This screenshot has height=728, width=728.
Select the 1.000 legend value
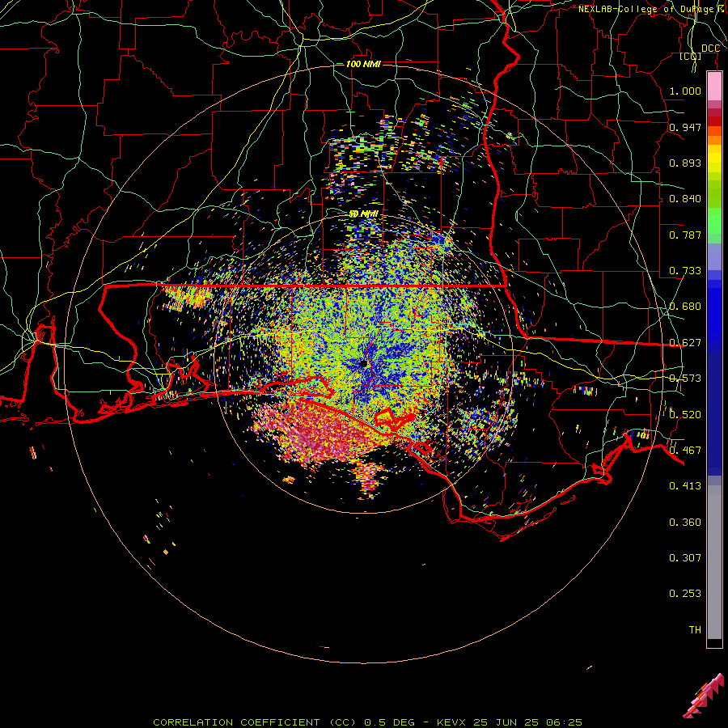tap(685, 91)
